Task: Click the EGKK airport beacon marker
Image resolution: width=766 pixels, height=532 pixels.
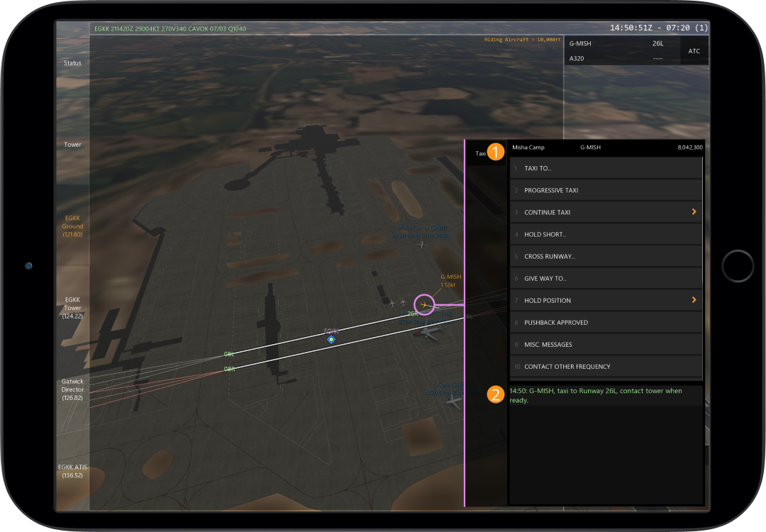Action: [331, 340]
